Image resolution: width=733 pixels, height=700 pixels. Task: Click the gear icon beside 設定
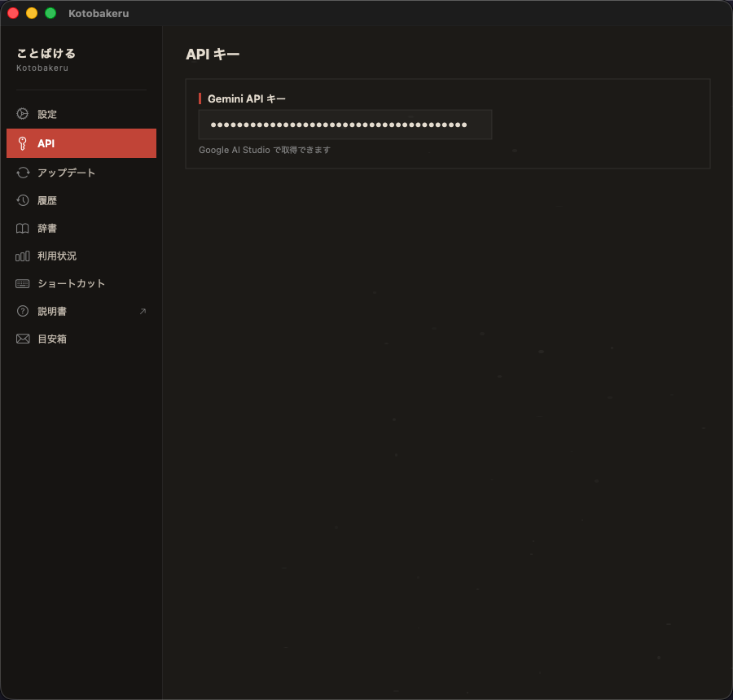click(x=23, y=114)
